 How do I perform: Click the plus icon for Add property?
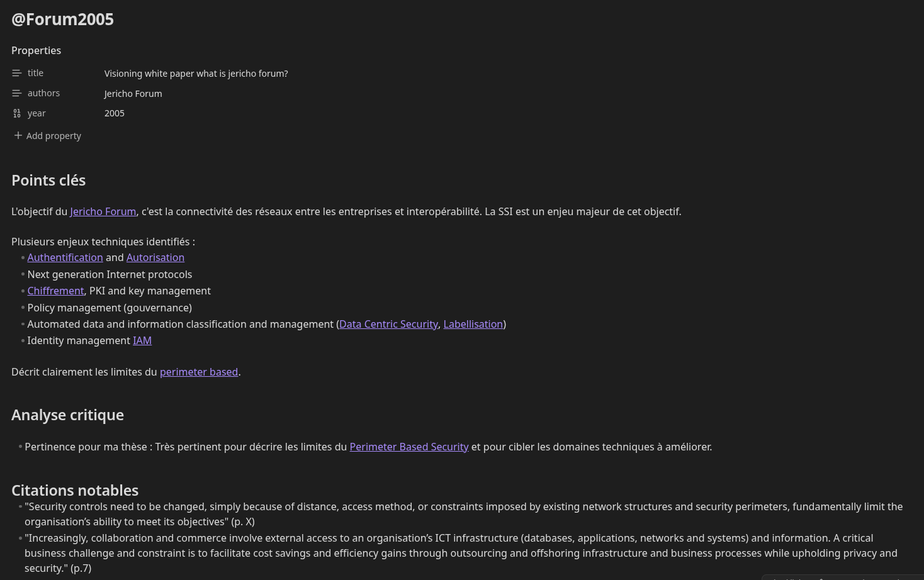click(18, 135)
